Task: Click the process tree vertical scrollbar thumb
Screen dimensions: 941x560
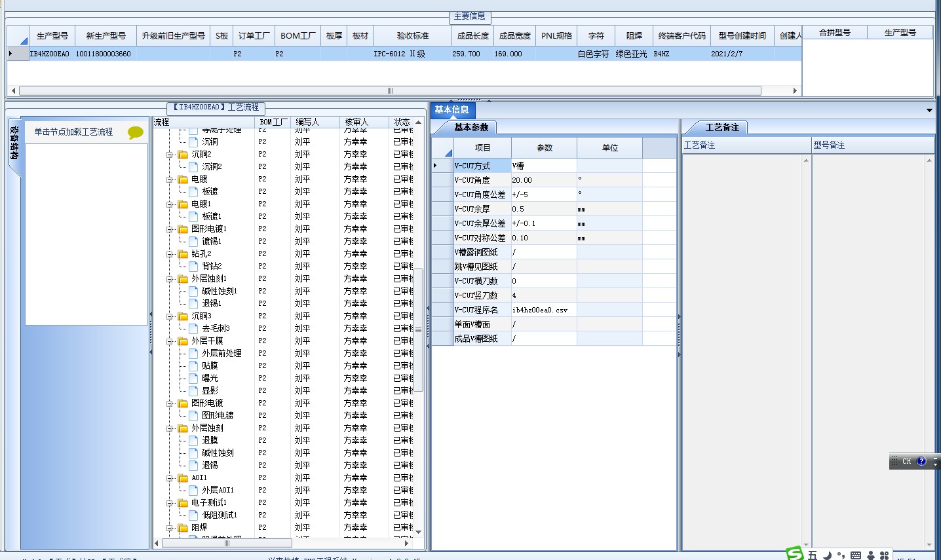Action: pos(419,330)
